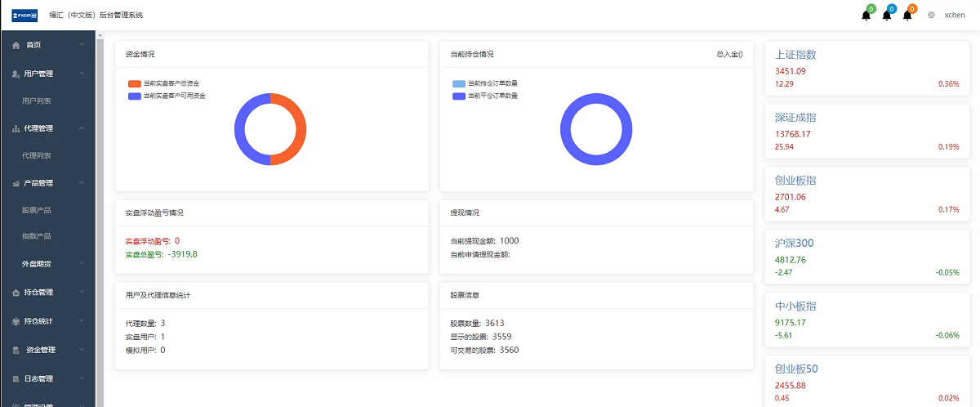Click the home icon next to 首页

tap(16, 45)
